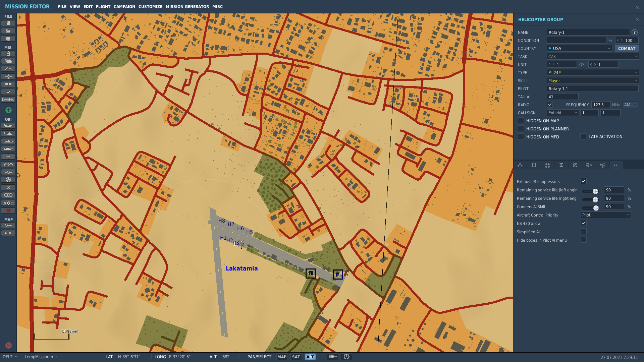Select the airplane group object tool
Viewport: 644px width, 362px height.
tap(8, 126)
